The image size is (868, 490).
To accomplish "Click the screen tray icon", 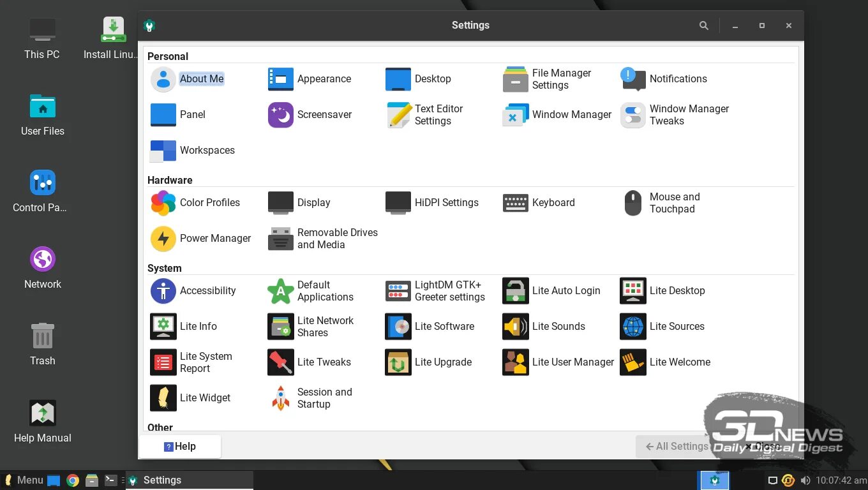I will pyautogui.click(x=772, y=480).
